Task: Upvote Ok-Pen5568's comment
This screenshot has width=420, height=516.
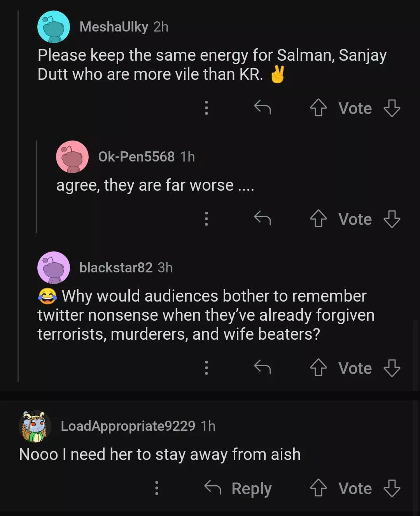Action: [x=318, y=219]
